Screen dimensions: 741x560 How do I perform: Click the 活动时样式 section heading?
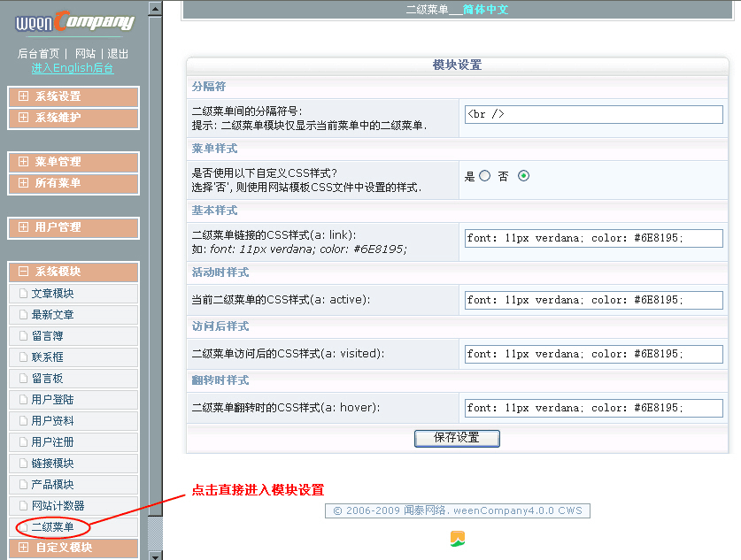click(220, 272)
